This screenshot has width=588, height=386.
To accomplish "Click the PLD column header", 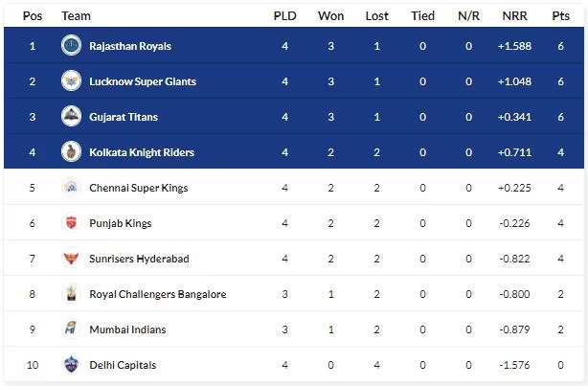I will pos(285,15).
